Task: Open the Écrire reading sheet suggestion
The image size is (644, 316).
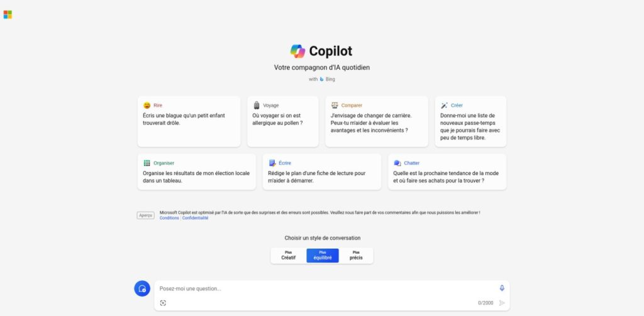Action: tap(322, 172)
